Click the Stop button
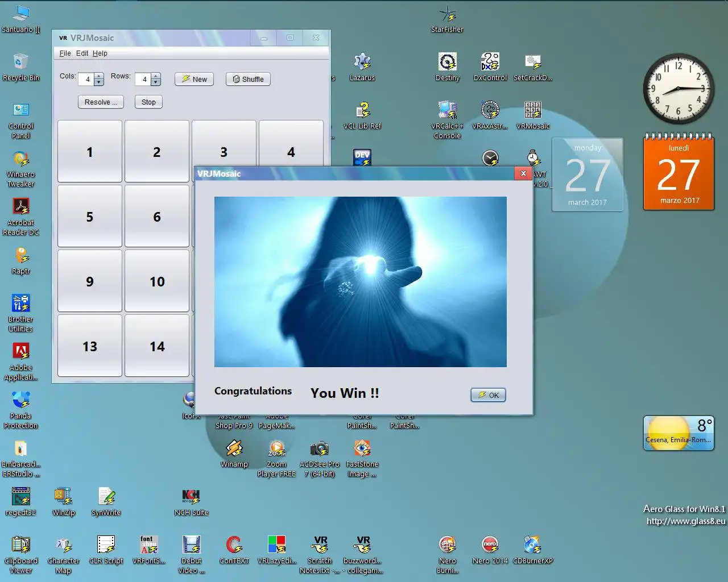728x582 pixels. pyautogui.click(x=148, y=102)
